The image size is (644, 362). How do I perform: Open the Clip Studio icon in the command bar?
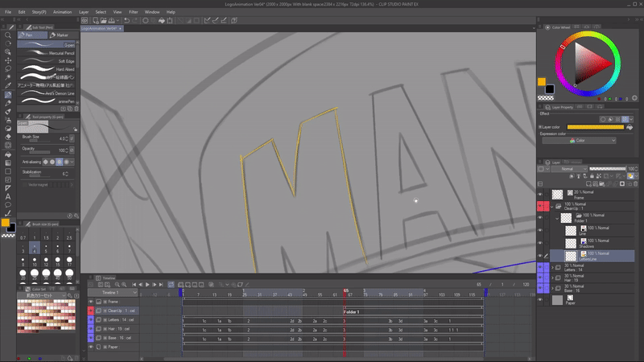pyautogui.click(x=85, y=21)
